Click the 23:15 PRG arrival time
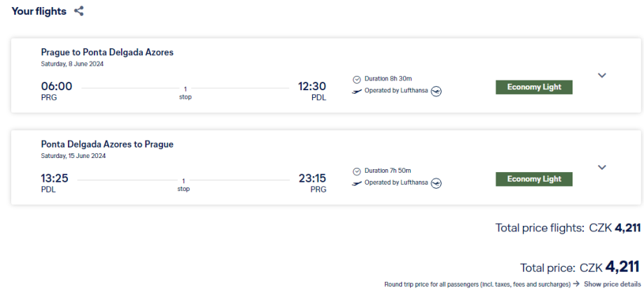Screen dimensions: 644x293 pyautogui.click(x=312, y=178)
